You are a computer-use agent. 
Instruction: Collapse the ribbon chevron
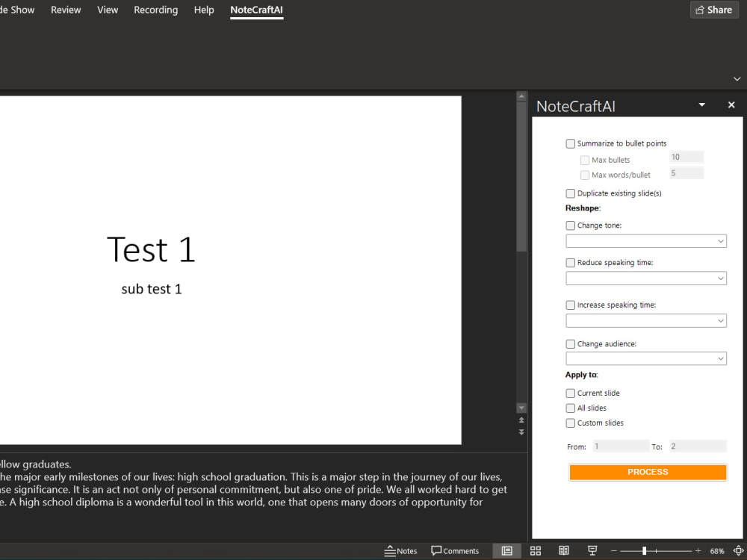[737, 78]
